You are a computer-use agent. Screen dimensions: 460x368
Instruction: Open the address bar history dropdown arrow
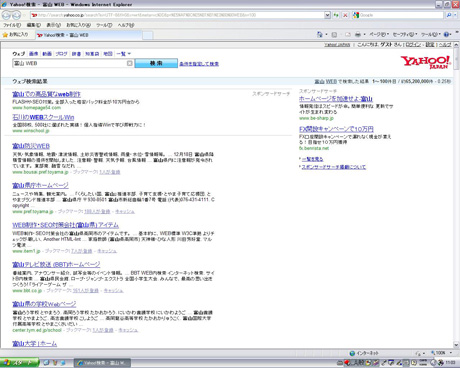[327, 15]
